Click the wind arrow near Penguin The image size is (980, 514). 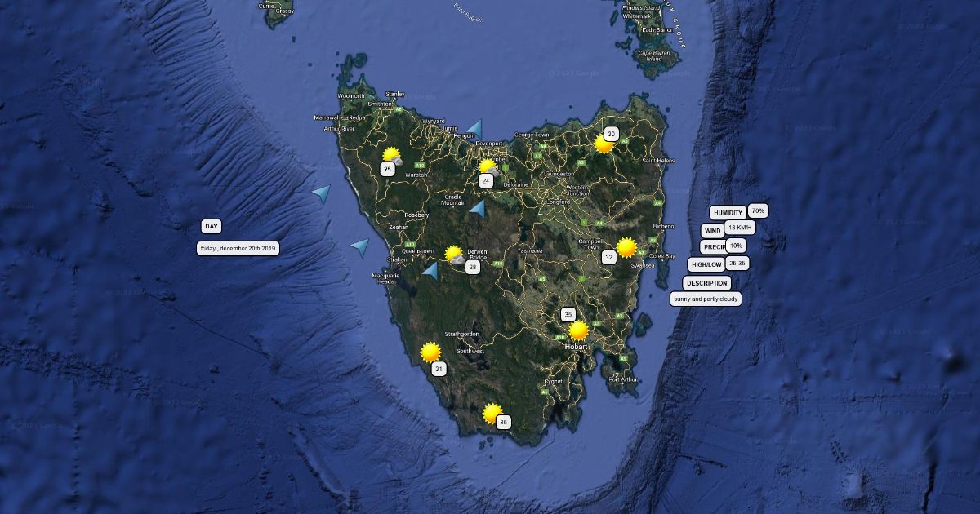click(474, 129)
